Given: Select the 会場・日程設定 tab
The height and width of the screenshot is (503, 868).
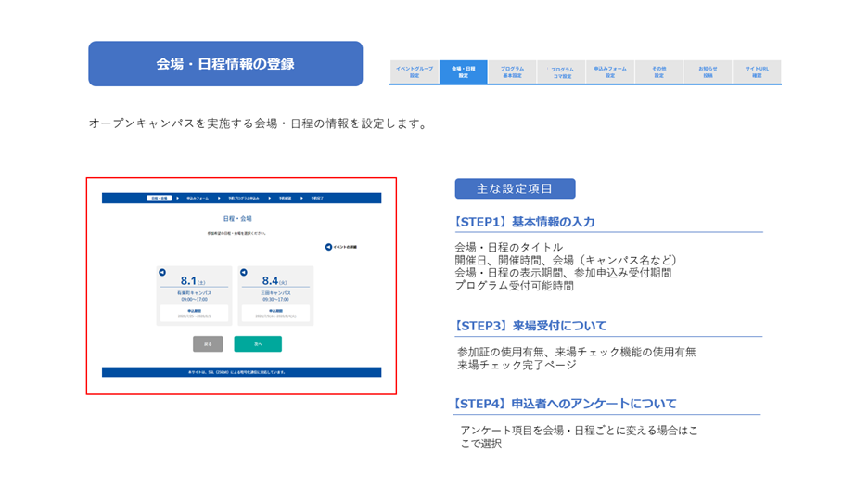Looking at the screenshot, I should coord(464,72).
